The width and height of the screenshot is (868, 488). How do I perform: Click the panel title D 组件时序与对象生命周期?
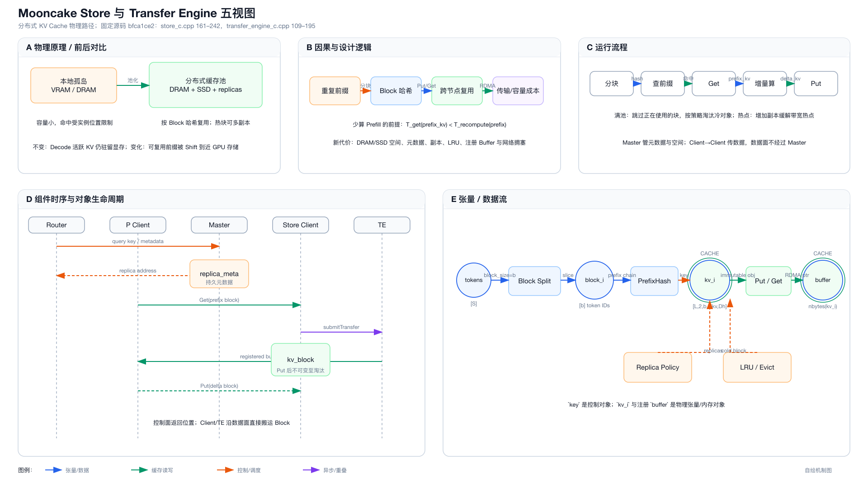pos(75,199)
